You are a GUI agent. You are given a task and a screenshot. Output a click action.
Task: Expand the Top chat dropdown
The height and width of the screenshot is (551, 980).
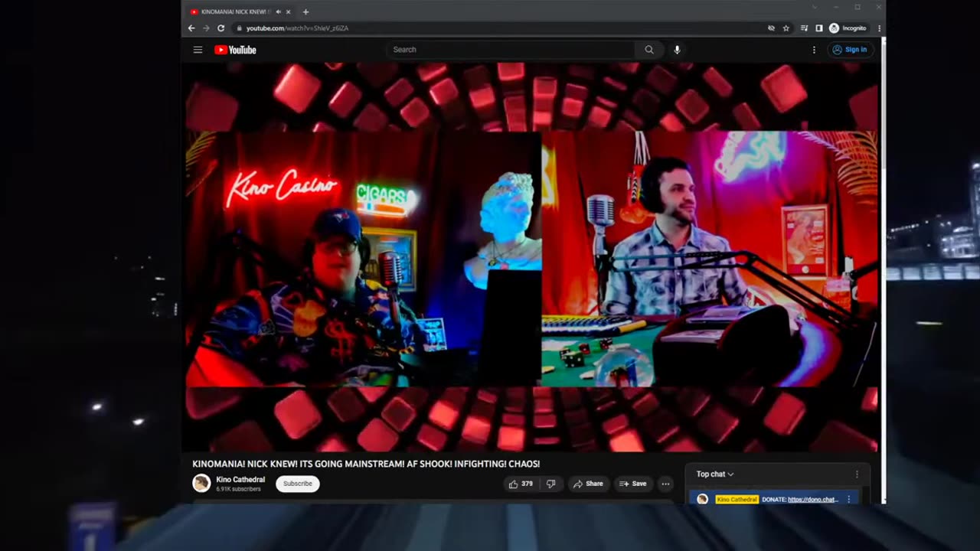[x=715, y=474]
